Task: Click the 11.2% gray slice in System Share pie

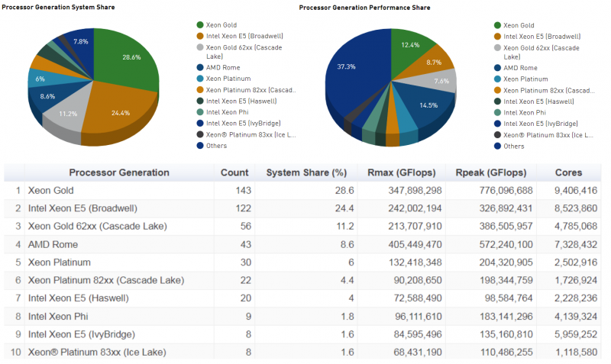Action: 68,114
